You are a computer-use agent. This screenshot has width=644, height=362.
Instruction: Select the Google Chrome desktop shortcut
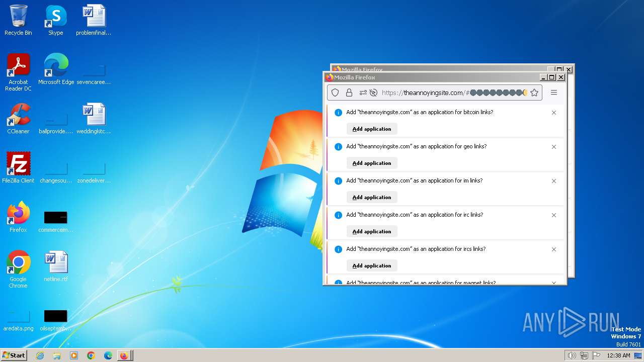(18, 270)
